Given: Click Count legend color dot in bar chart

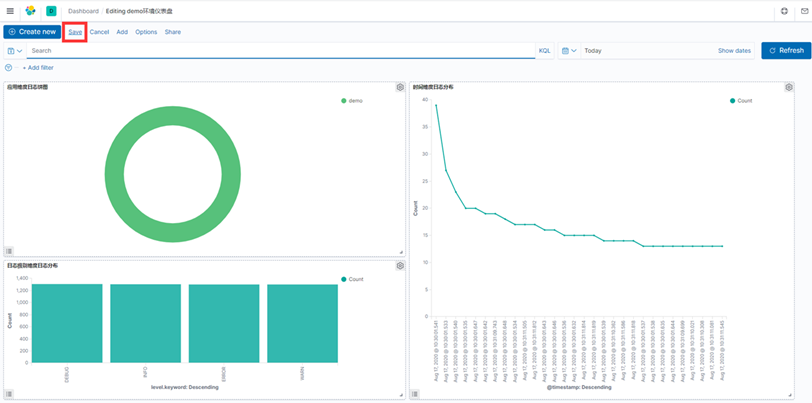Looking at the screenshot, I should pos(343,279).
